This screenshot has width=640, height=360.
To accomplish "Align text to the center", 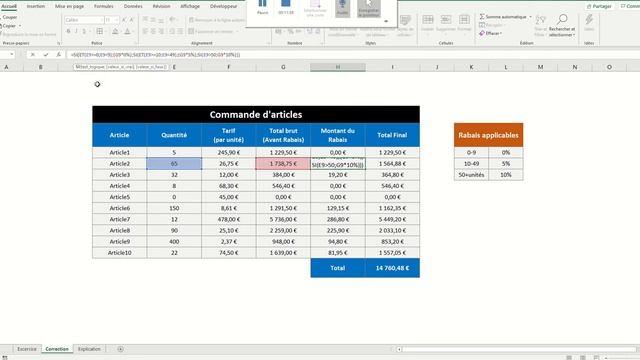I will tap(153, 31).
